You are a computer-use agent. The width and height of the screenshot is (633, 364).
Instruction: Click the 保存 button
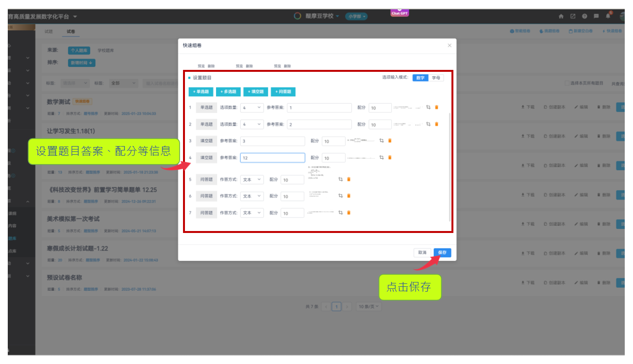[442, 252]
